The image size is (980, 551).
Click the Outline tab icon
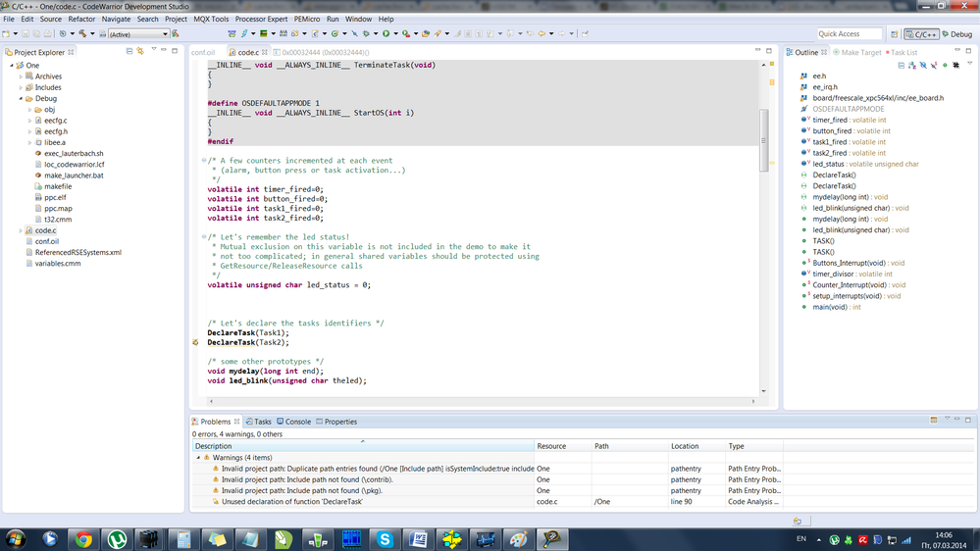tap(790, 52)
